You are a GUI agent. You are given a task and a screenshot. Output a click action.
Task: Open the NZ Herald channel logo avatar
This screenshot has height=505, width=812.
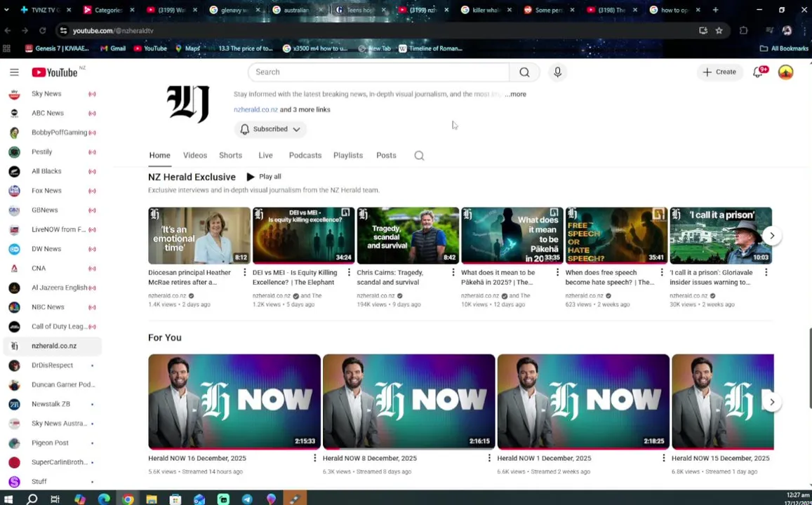[188, 104]
